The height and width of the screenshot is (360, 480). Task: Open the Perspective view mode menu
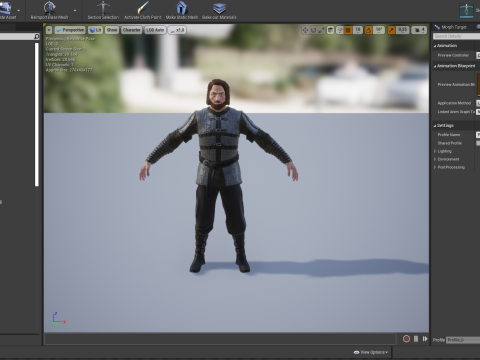(70, 30)
